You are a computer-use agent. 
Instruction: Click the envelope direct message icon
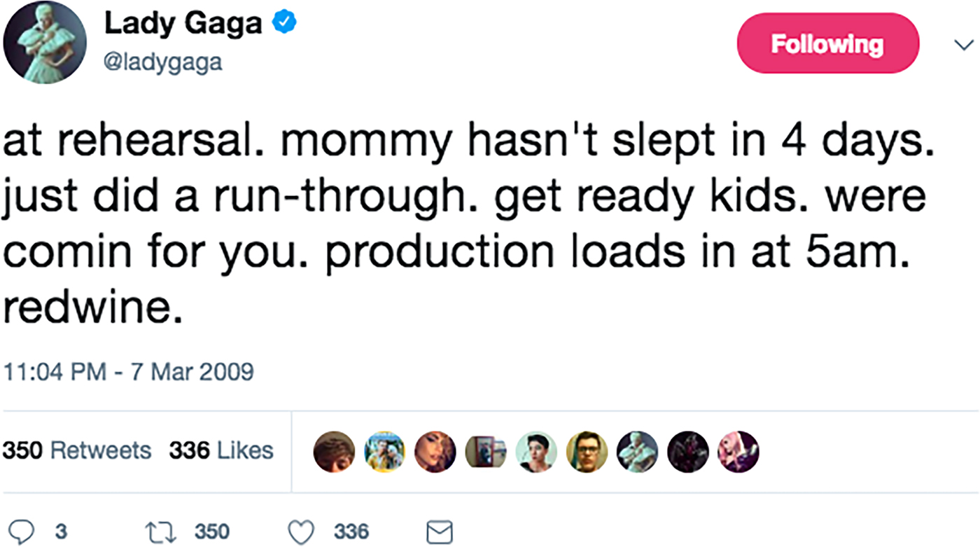[x=440, y=532]
